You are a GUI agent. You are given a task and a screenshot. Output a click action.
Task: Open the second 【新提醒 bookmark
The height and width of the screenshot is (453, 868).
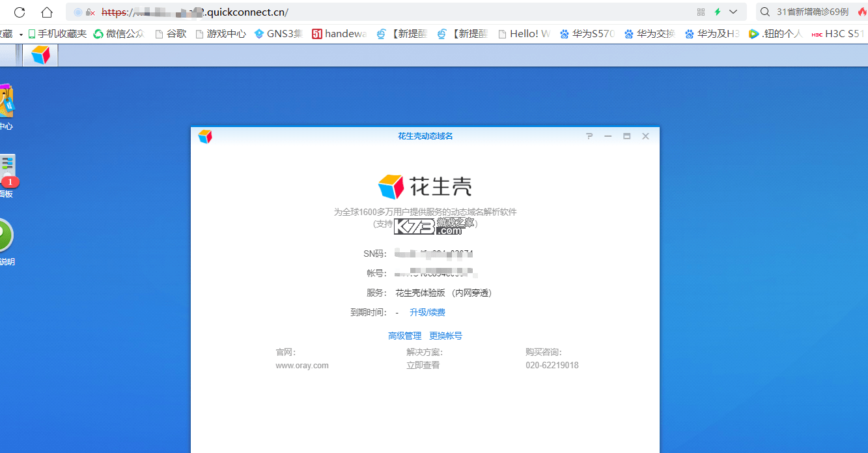[x=462, y=34]
